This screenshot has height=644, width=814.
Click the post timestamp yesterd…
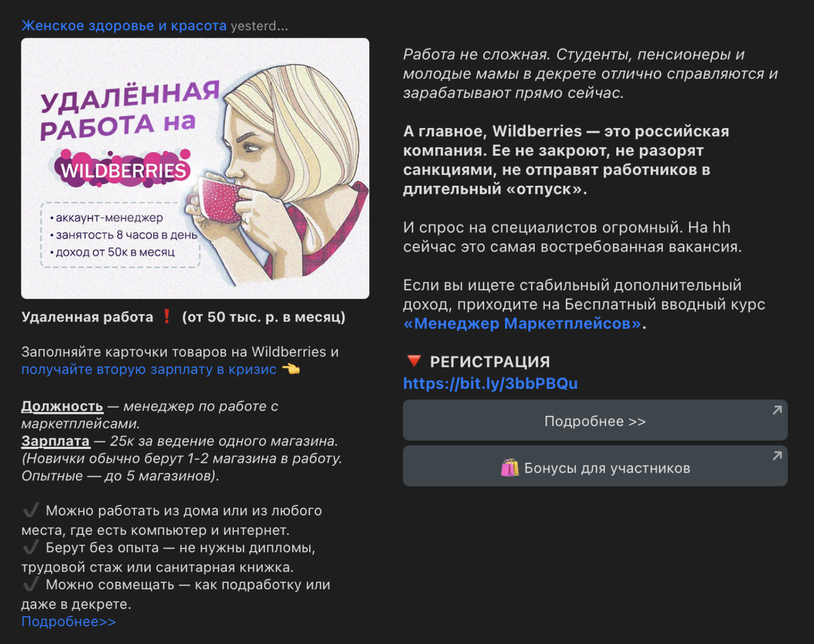point(259,26)
